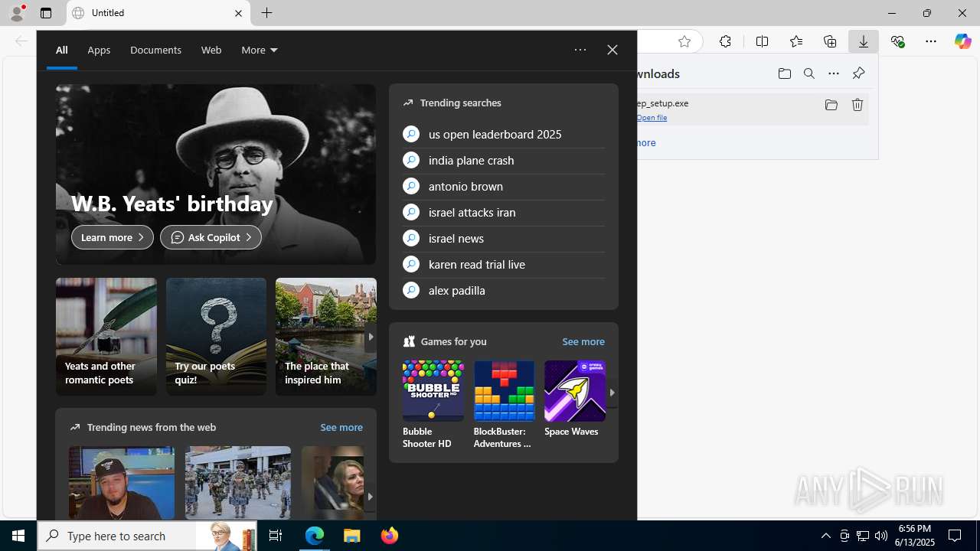Search alex padilla trending item
The image size is (980, 551).
504,290
